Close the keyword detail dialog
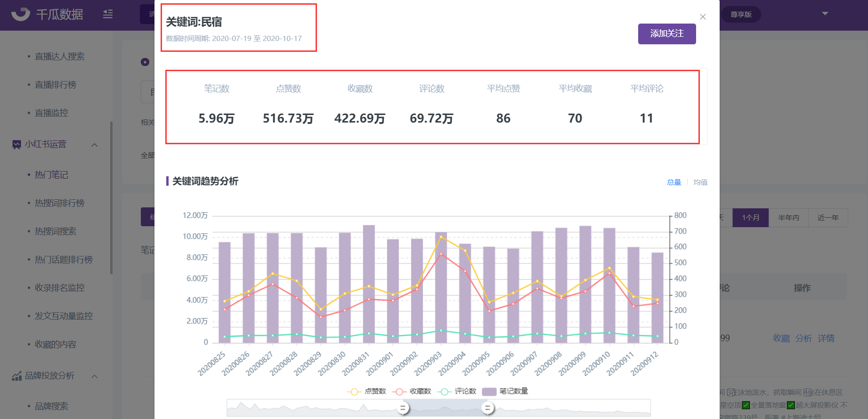 point(703,17)
